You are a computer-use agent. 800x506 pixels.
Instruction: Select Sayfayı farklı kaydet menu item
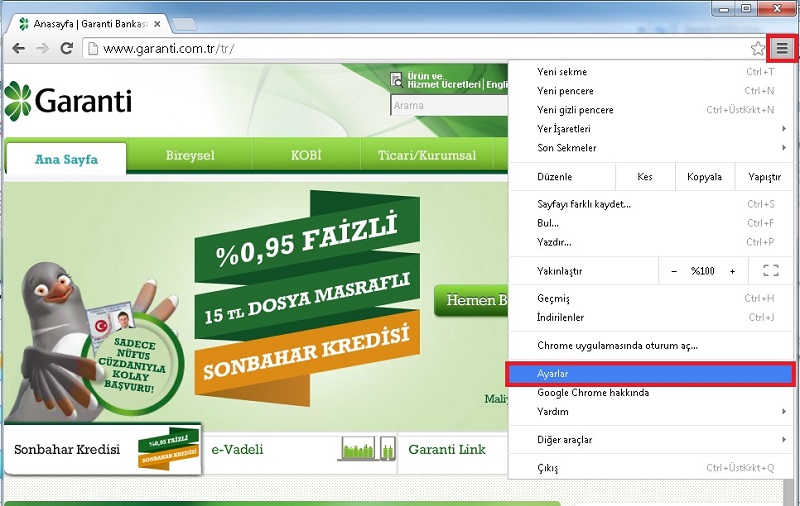click(650, 204)
